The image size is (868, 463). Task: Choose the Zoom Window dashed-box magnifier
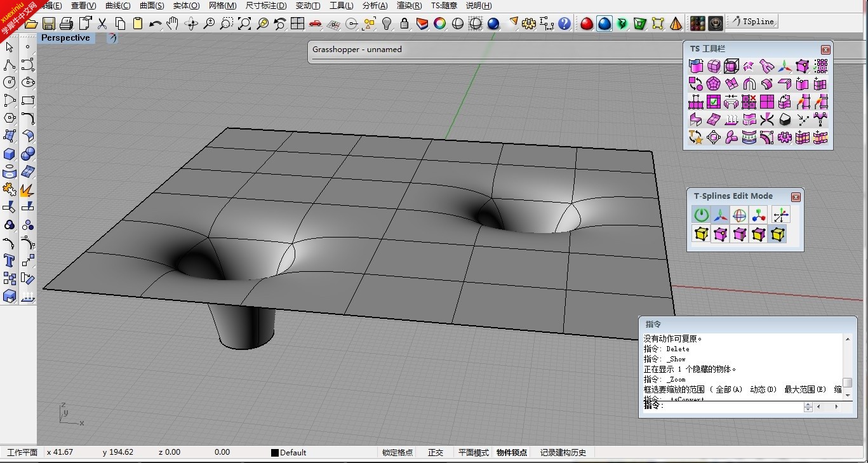coord(227,24)
